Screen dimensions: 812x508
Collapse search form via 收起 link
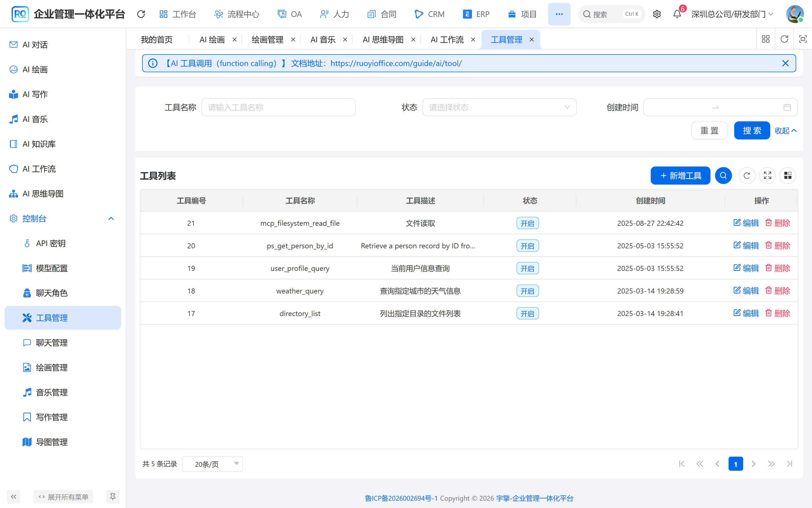click(785, 130)
